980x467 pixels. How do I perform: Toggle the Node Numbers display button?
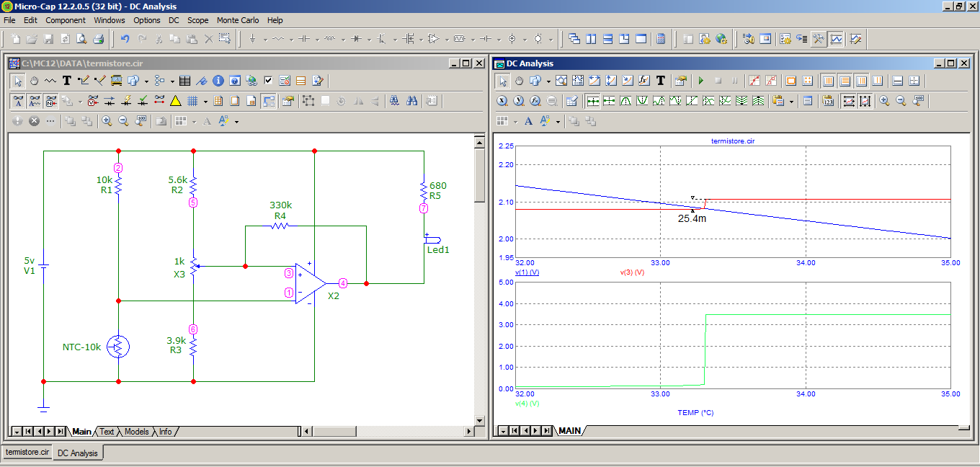click(52, 101)
